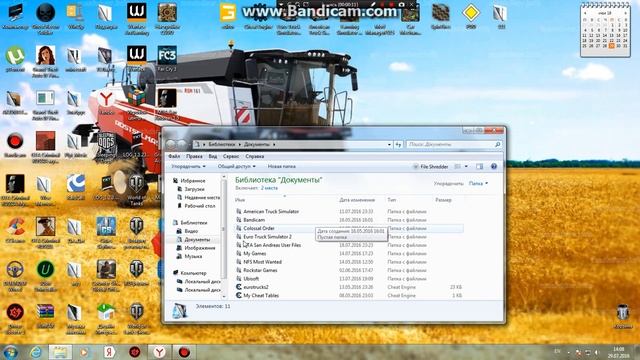Select the yellow diamond road sign desktop icon
This screenshot has width=640, height=360.
click(471, 13)
